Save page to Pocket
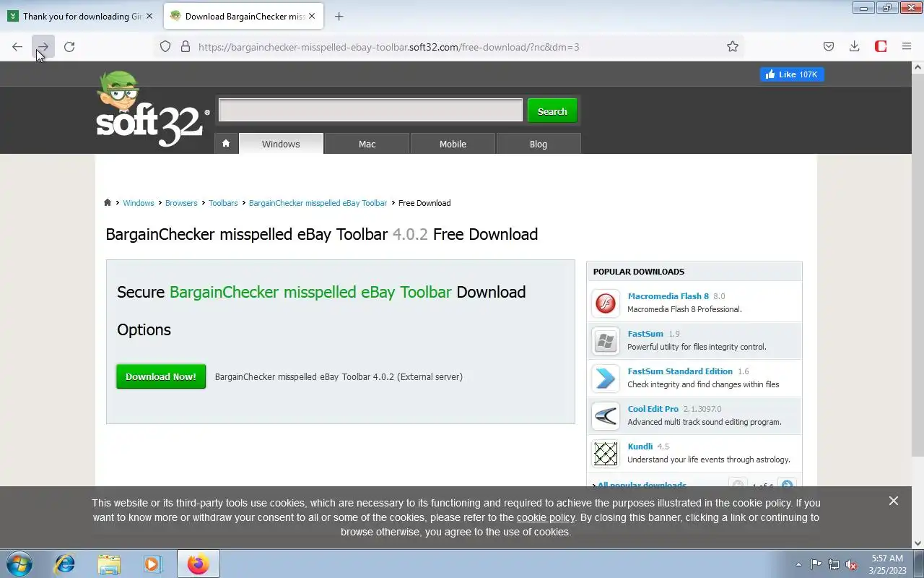924x578 pixels. (829, 47)
